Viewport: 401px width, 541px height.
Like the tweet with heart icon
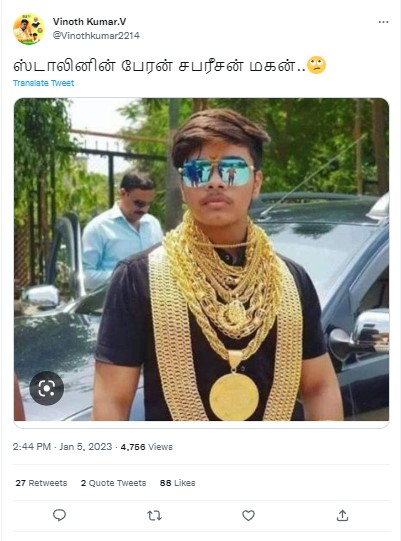[248, 515]
